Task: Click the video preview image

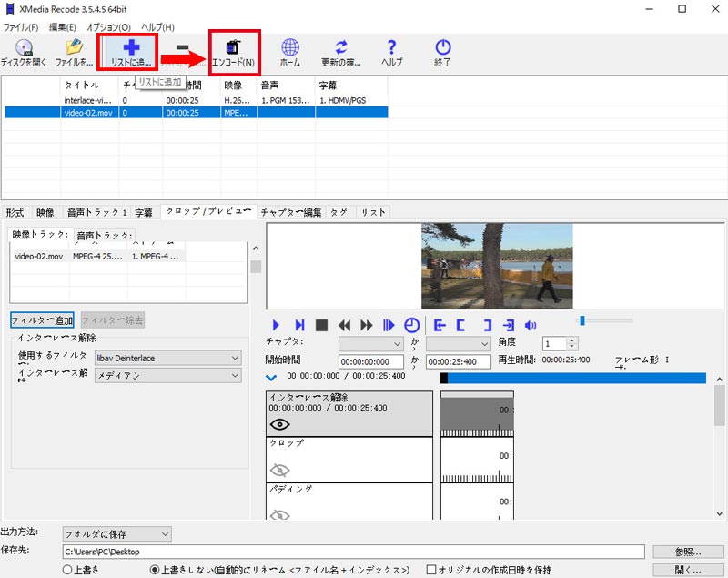Action: [497, 266]
